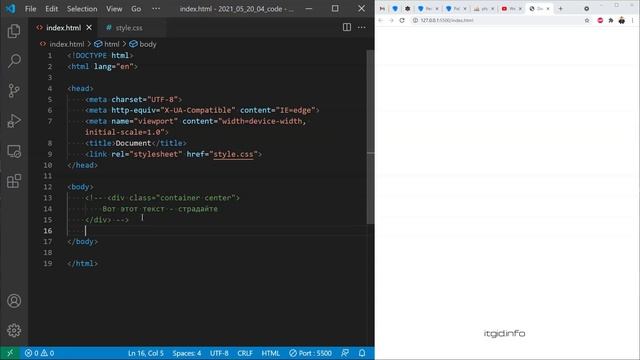Change file encoding UTF-8

219,353
